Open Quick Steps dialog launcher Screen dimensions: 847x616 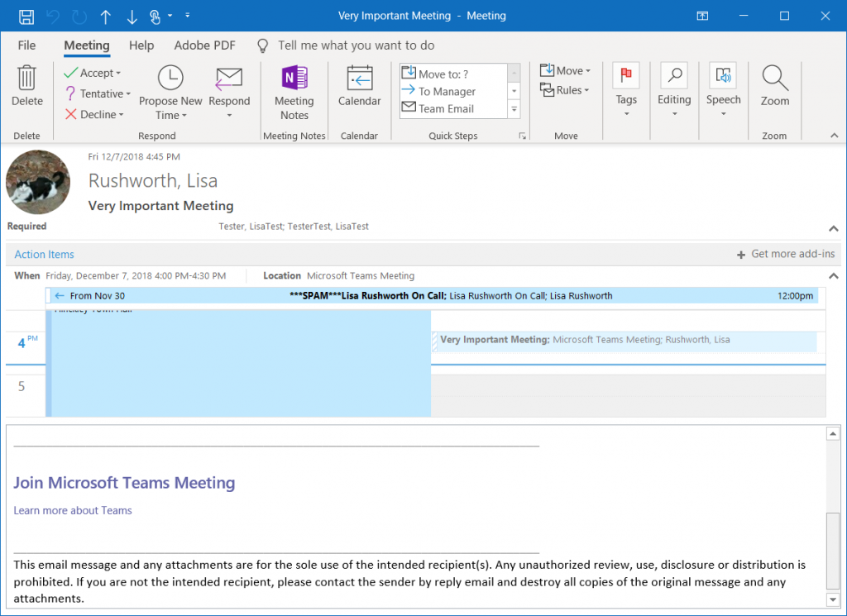tap(523, 136)
